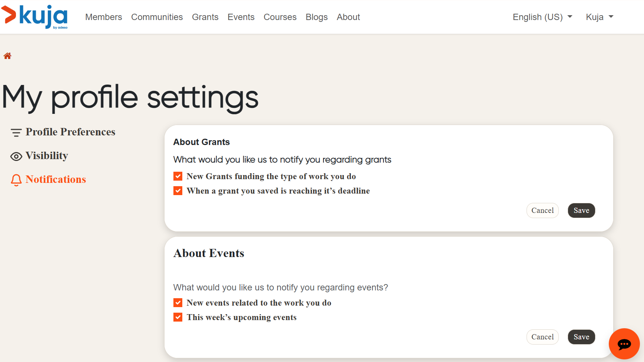The width and height of the screenshot is (644, 362).
Task: Click the Visibility eye icon
Action: click(16, 157)
